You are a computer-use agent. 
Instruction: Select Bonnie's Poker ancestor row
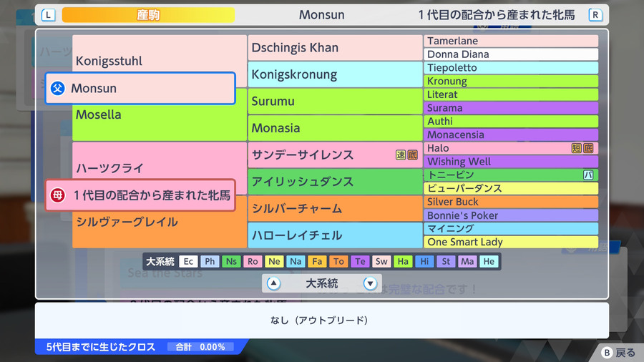(x=511, y=215)
